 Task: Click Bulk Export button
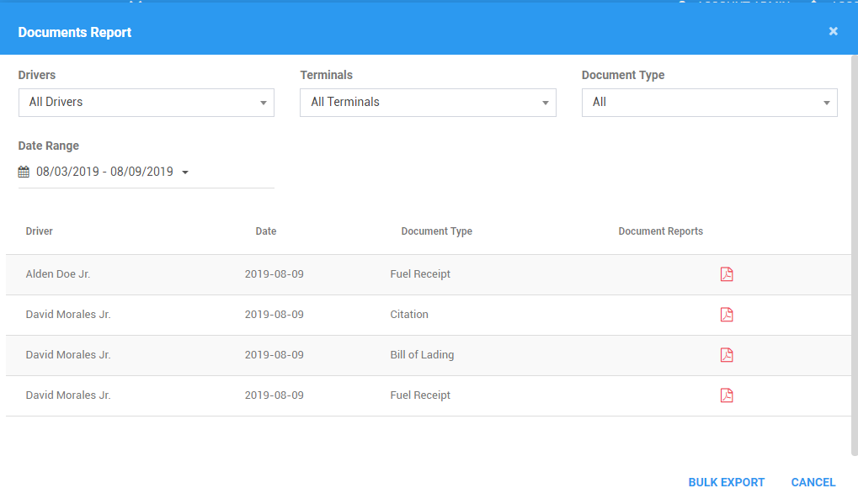tap(726, 482)
